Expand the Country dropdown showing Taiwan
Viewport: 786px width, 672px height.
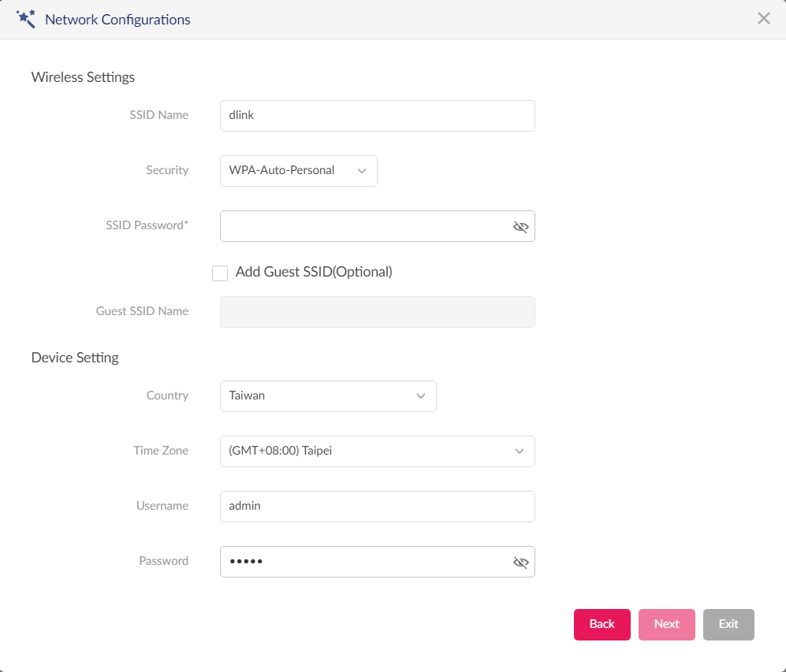(328, 396)
